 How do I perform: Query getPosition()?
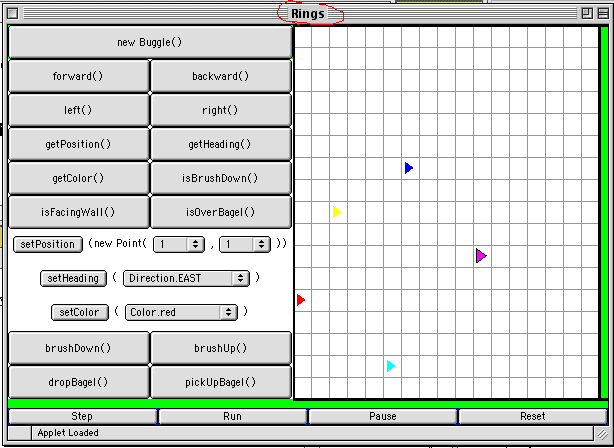click(x=78, y=144)
